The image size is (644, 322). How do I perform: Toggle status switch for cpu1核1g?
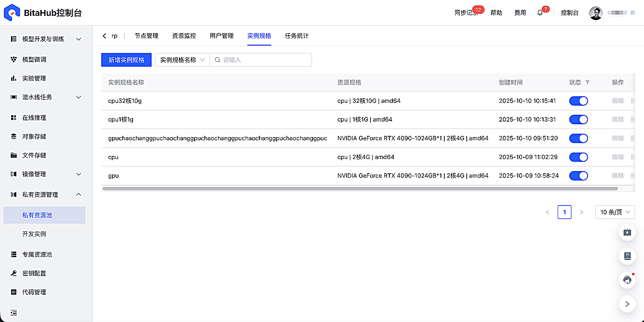tap(578, 120)
